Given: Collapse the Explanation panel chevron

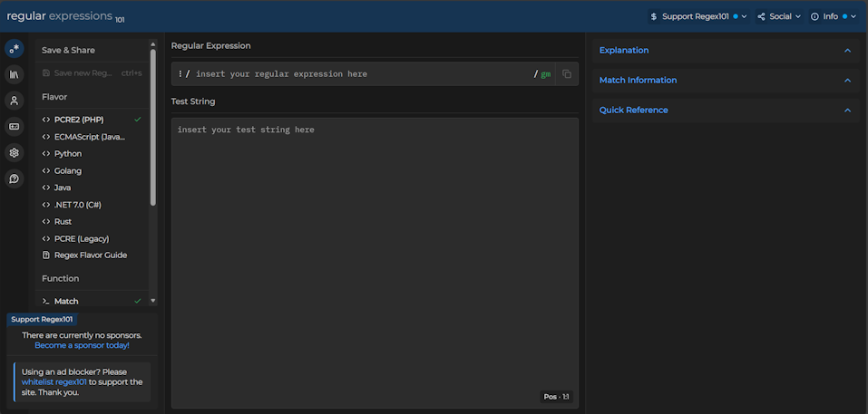Looking at the screenshot, I should coord(847,51).
